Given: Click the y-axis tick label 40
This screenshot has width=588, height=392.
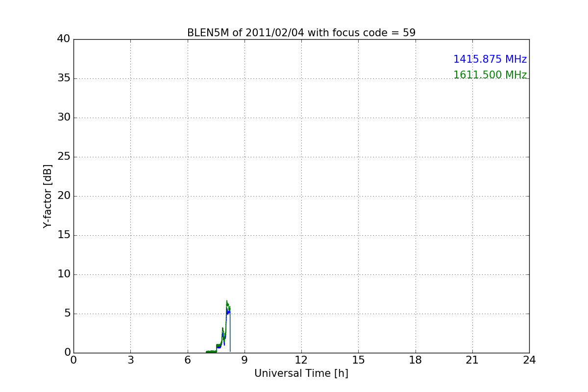Looking at the screenshot, I should pyautogui.click(x=64, y=39).
